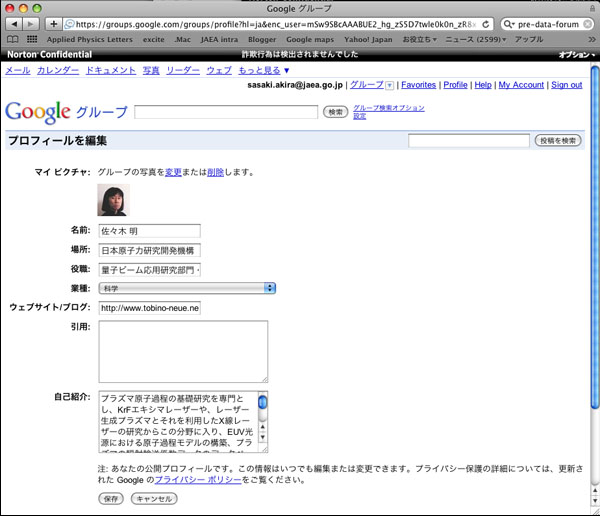The width and height of the screenshot is (600, 516).
Task: Open the search magnifier menu
Action: (x=509, y=24)
